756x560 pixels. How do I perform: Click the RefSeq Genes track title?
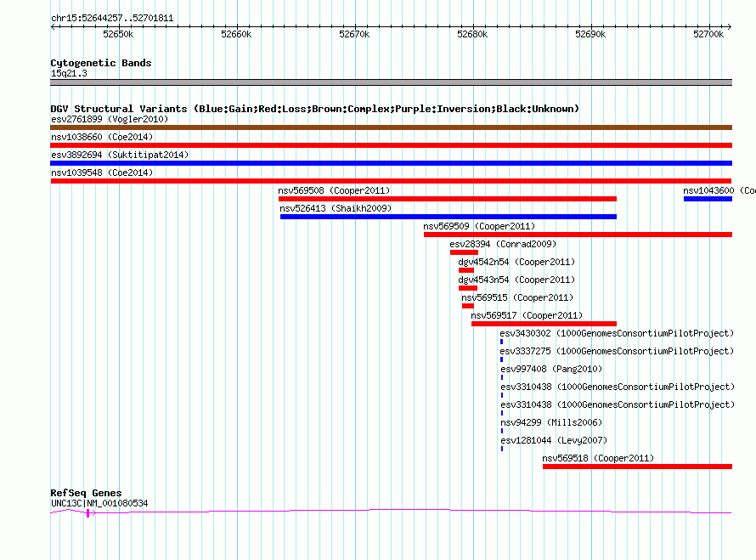[86, 493]
